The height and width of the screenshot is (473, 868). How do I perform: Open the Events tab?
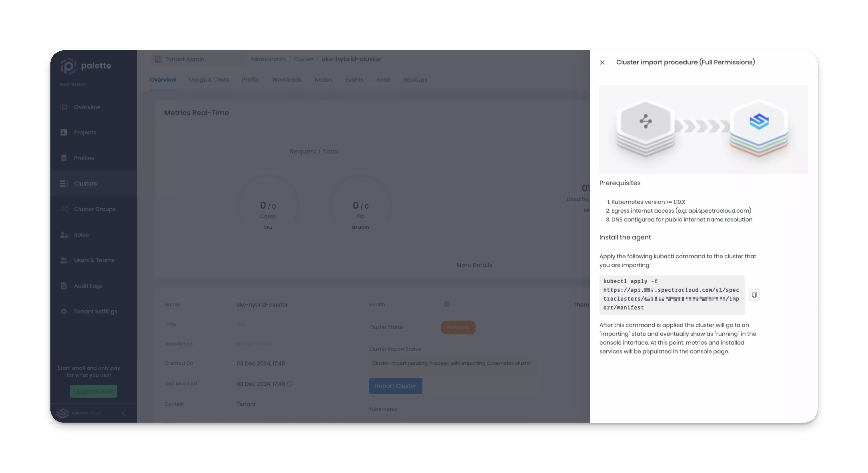click(354, 80)
